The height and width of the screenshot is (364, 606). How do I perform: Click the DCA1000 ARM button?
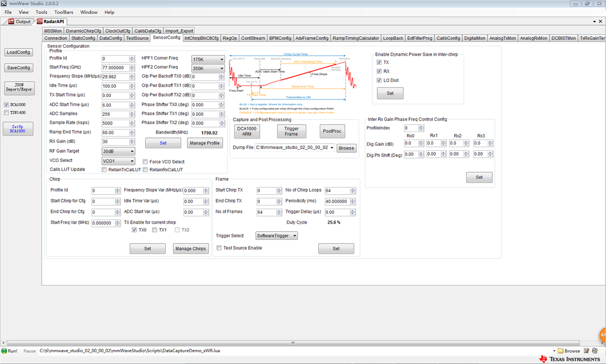point(247,132)
